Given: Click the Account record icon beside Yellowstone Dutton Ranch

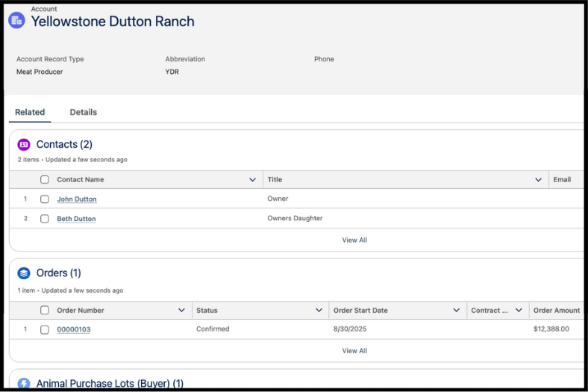Looking at the screenshot, I should [16, 20].
